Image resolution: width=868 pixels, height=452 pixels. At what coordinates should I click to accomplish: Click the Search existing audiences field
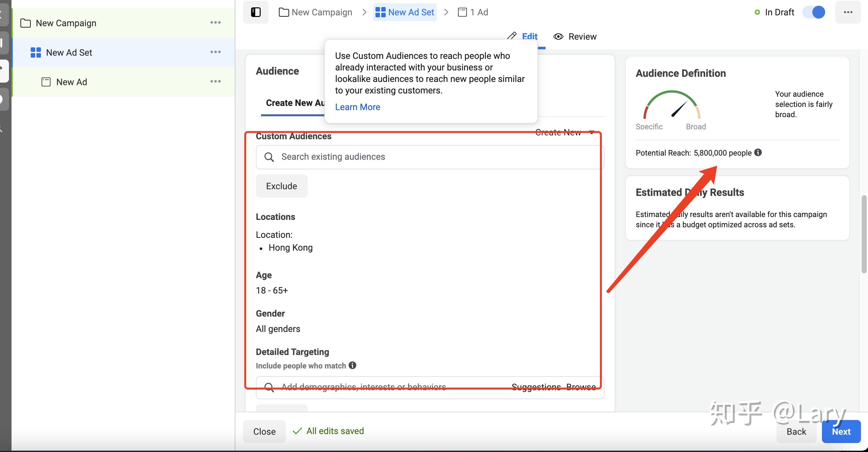tap(429, 157)
